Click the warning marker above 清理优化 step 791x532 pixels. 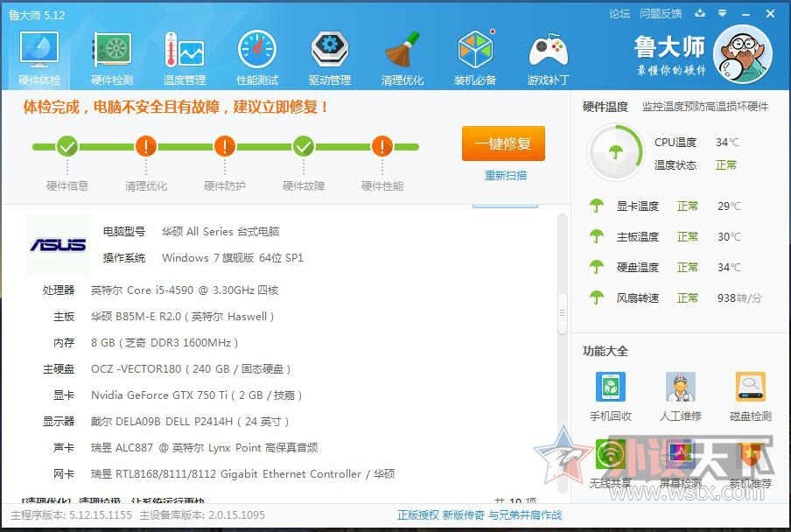coord(146,147)
